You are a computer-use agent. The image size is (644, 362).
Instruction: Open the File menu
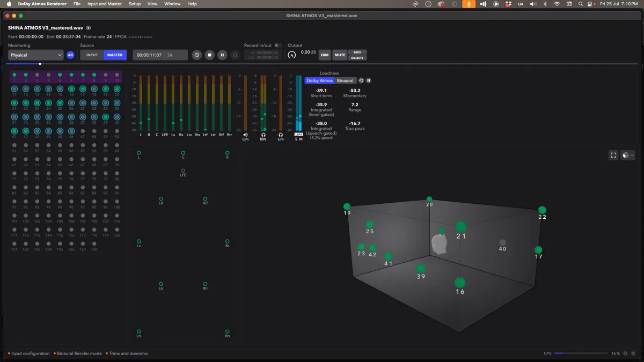click(77, 4)
